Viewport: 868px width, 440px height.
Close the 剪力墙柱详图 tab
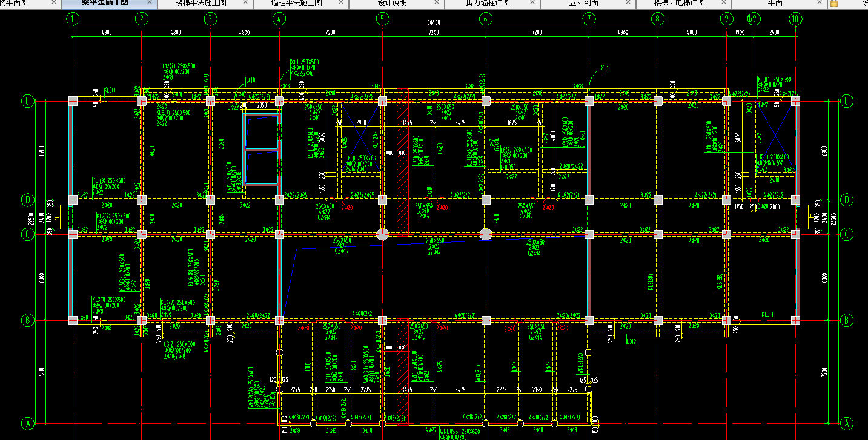[532, 3]
